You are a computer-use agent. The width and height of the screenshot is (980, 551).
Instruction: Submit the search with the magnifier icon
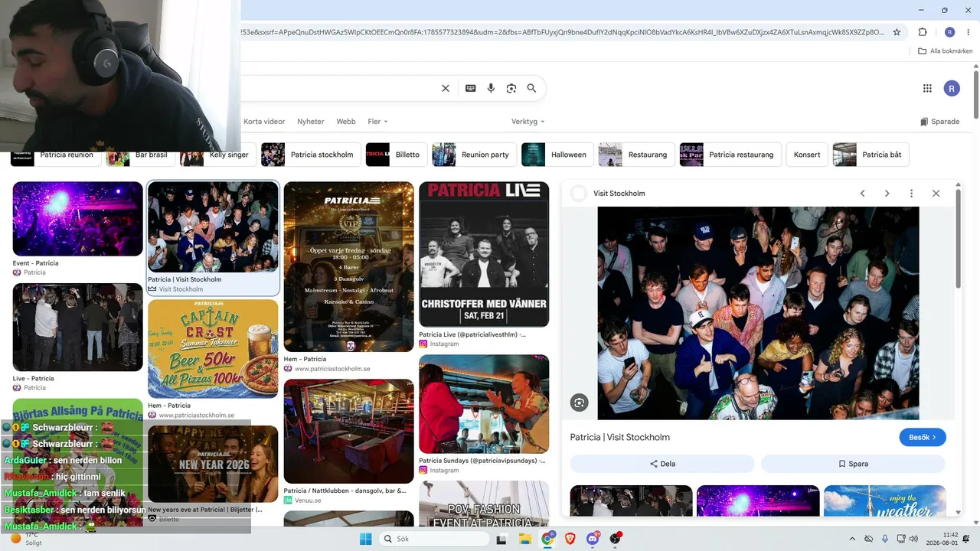[531, 88]
